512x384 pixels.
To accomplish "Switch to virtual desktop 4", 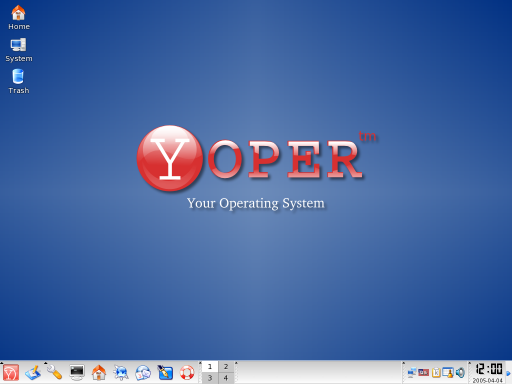I will pyautogui.click(x=226, y=378).
